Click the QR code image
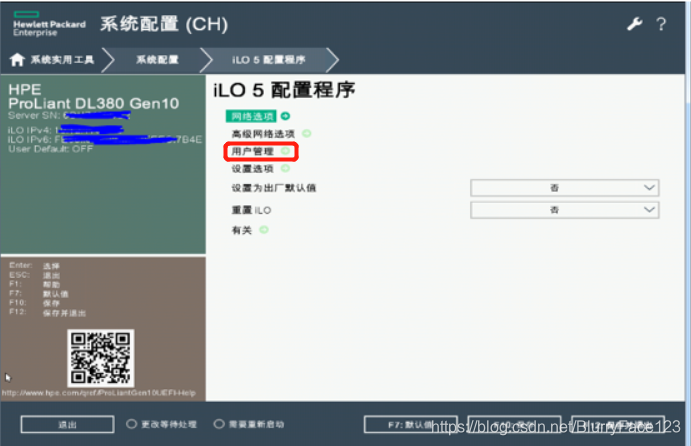Viewport: 691px width, 446px height. tap(100, 358)
